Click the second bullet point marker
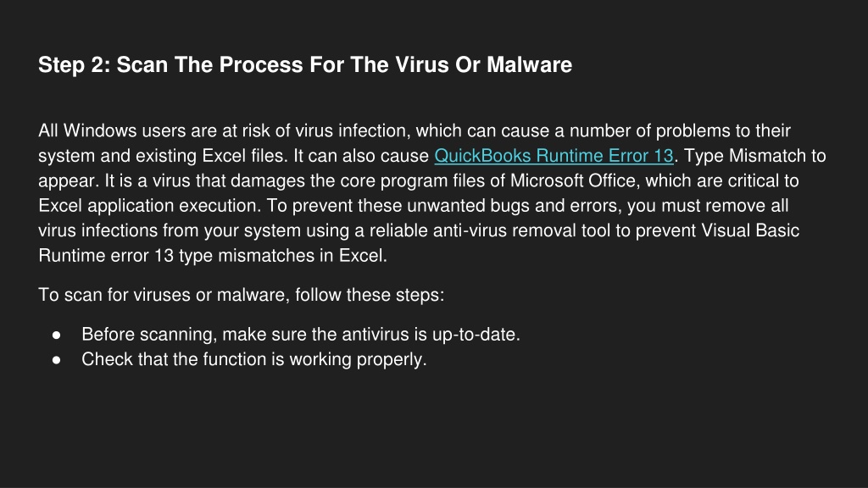Screen dimensions: 868x488 click(57, 359)
